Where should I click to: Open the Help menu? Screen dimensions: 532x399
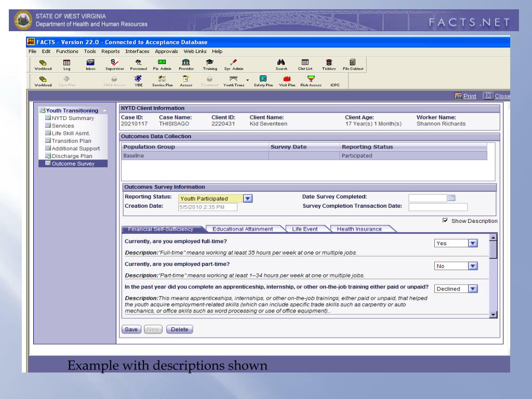point(217,51)
